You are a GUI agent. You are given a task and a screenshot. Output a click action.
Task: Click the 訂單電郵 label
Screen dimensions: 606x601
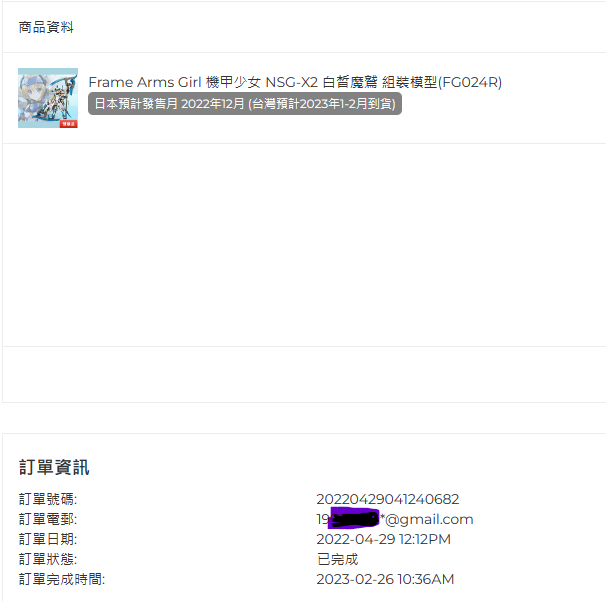coord(48,519)
